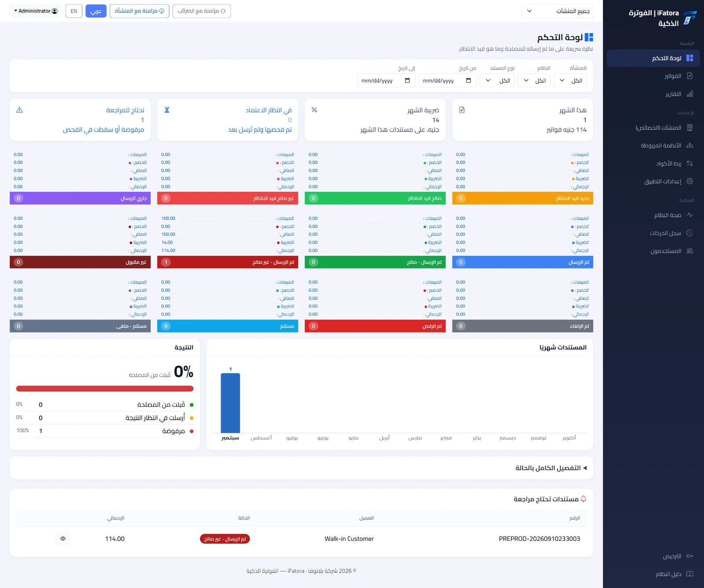Click the purple جاري الإرسال status bar
The height and width of the screenshot is (588, 704).
pyautogui.click(x=80, y=198)
